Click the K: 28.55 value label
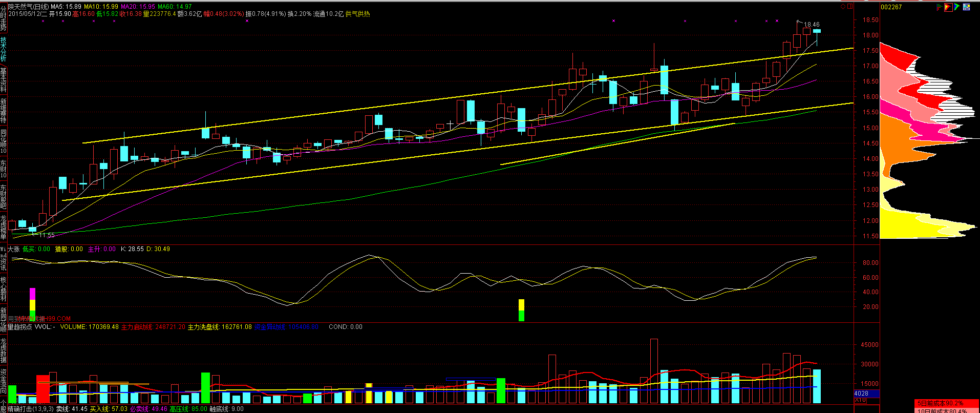The width and height of the screenshot is (980, 413). coord(132,249)
